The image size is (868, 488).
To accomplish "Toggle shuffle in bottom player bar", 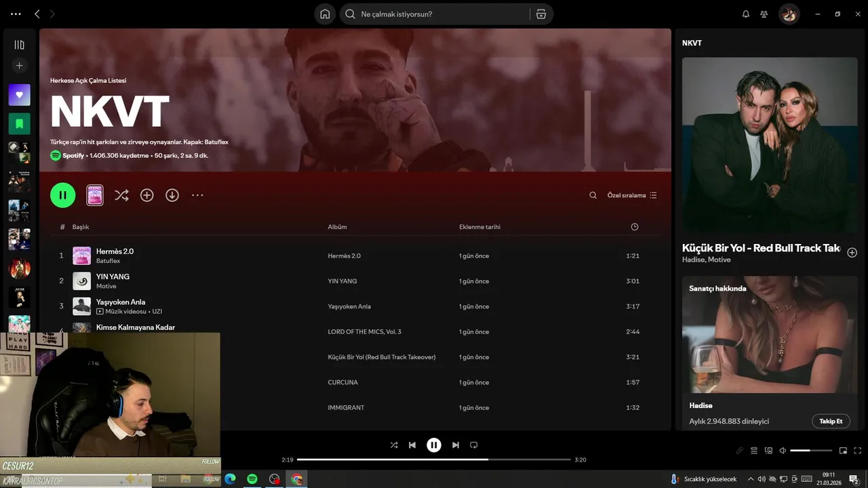I will point(394,445).
